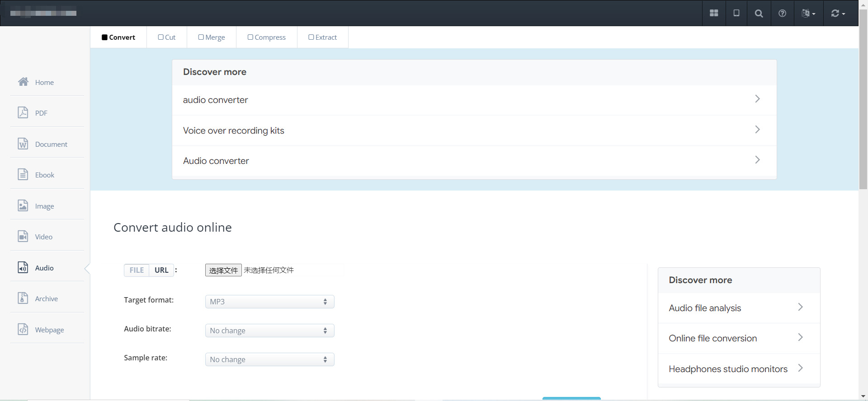The image size is (868, 401).
Task: Open the language translate dropdown
Action: [808, 13]
